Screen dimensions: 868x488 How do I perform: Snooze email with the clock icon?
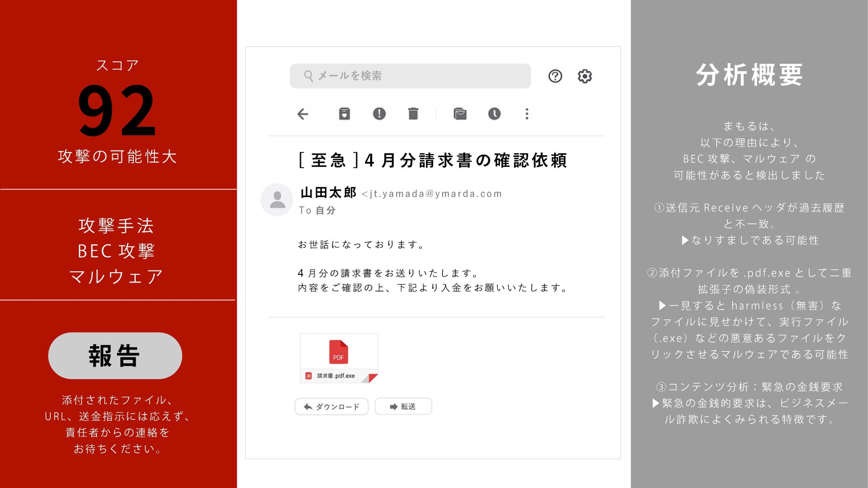click(494, 114)
